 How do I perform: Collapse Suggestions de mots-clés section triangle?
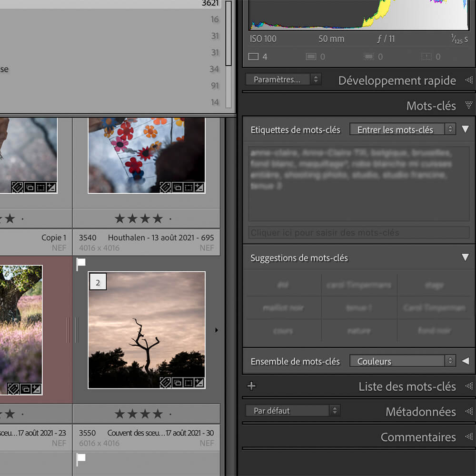point(465,257)
